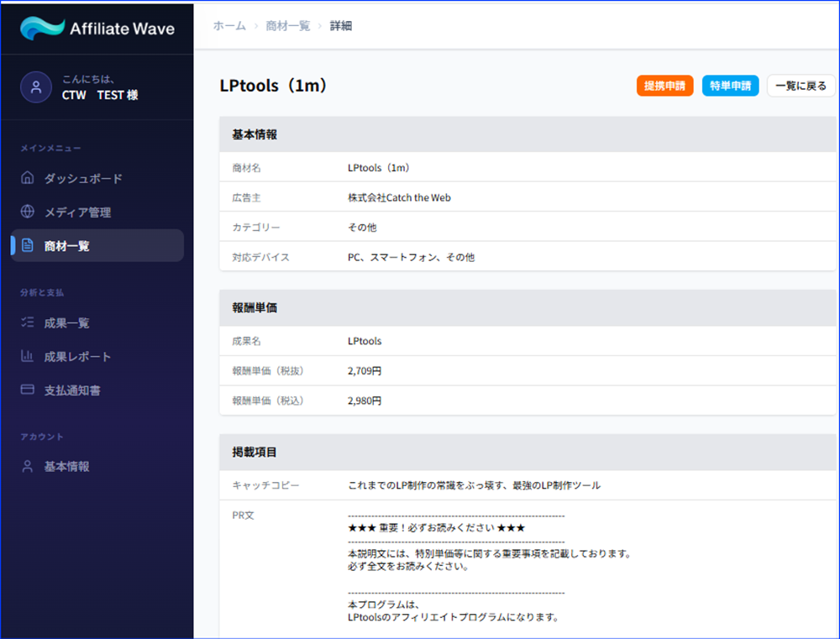
Task: Open 支払通知書 menu item
Action: point(97,390)
